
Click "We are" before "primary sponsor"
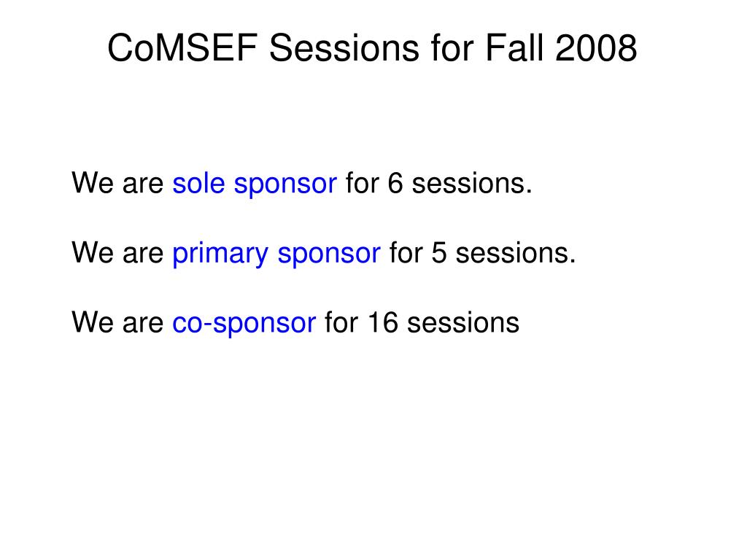[117, 253]
